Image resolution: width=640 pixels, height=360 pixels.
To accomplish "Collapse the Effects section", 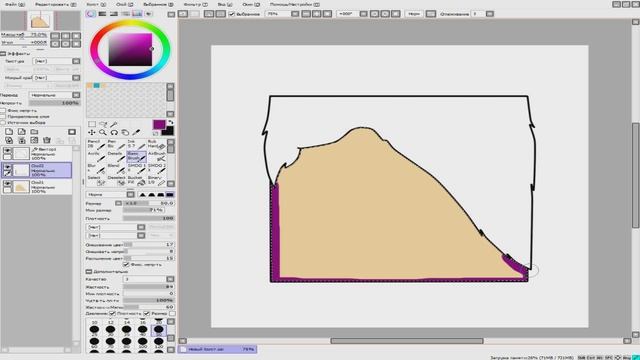I will coord(3,53).
